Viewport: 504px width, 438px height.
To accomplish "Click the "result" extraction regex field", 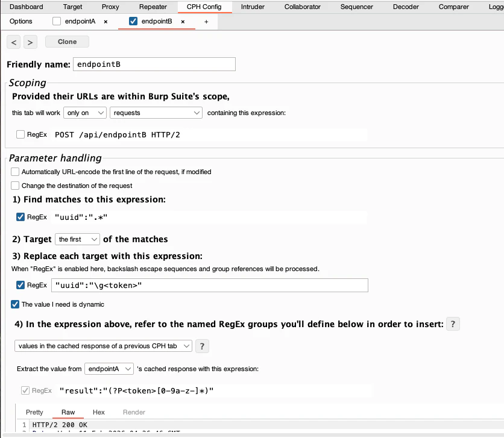I will point(214,391).
